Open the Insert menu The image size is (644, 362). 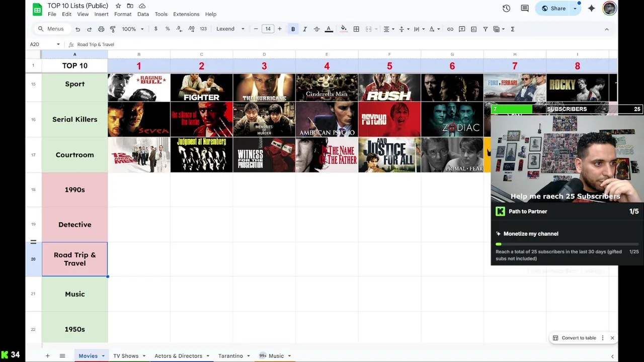pyautogui.click(x=101, y=14)
